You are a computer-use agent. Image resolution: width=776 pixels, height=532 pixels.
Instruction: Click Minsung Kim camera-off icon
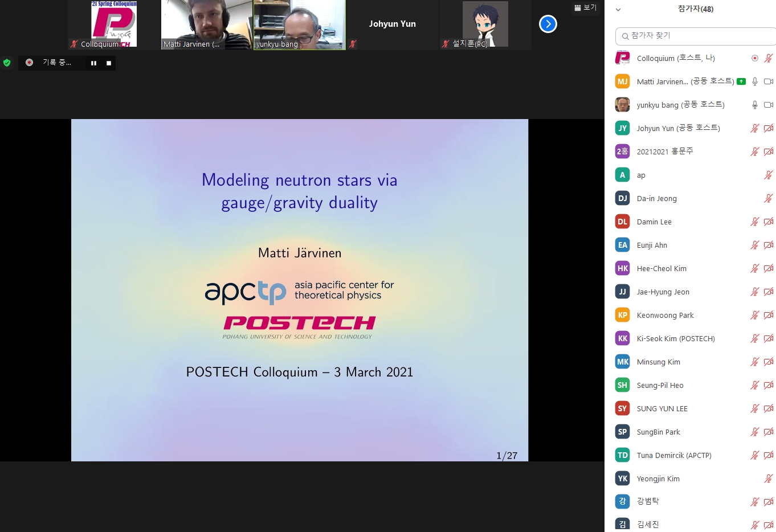point(769,362)
